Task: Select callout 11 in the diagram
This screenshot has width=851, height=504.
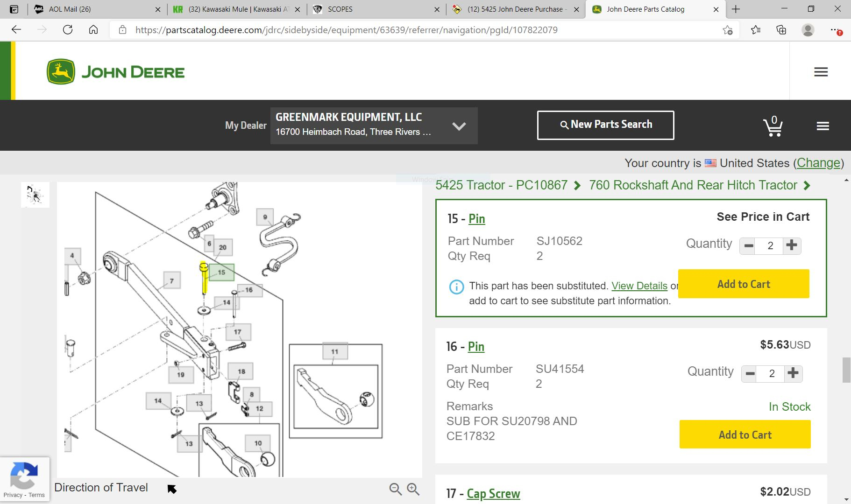Action: click(x=335, y=351)
